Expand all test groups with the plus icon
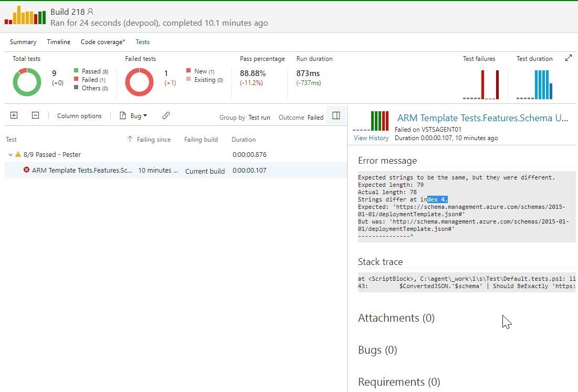The height and width of the screenshot is (392, 578). pos(14,115)
